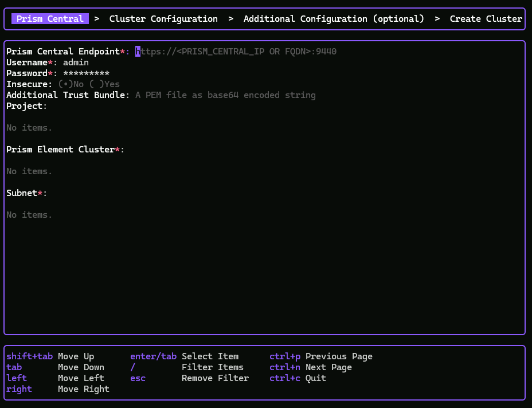Screen dimensions: 532x408
Task: Click the Quit help text
Action: (316, 378)
